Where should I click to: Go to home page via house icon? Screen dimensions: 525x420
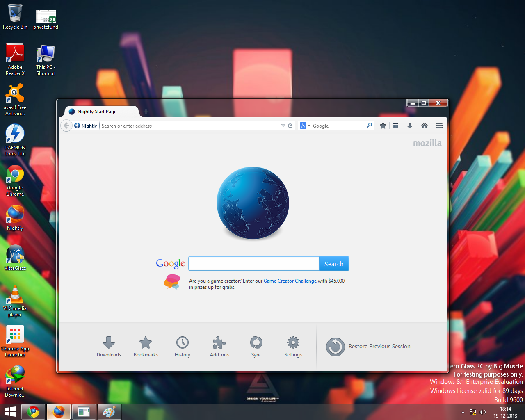[425, 126]
